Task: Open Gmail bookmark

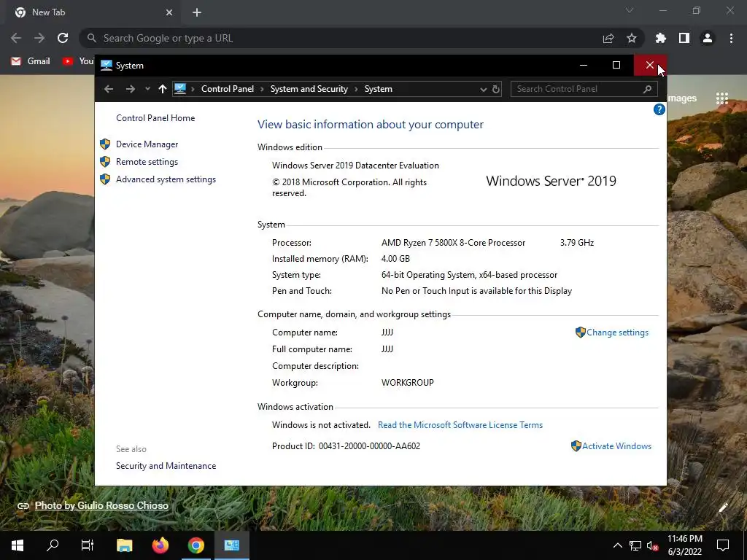Action: click(x=31, y=61)
